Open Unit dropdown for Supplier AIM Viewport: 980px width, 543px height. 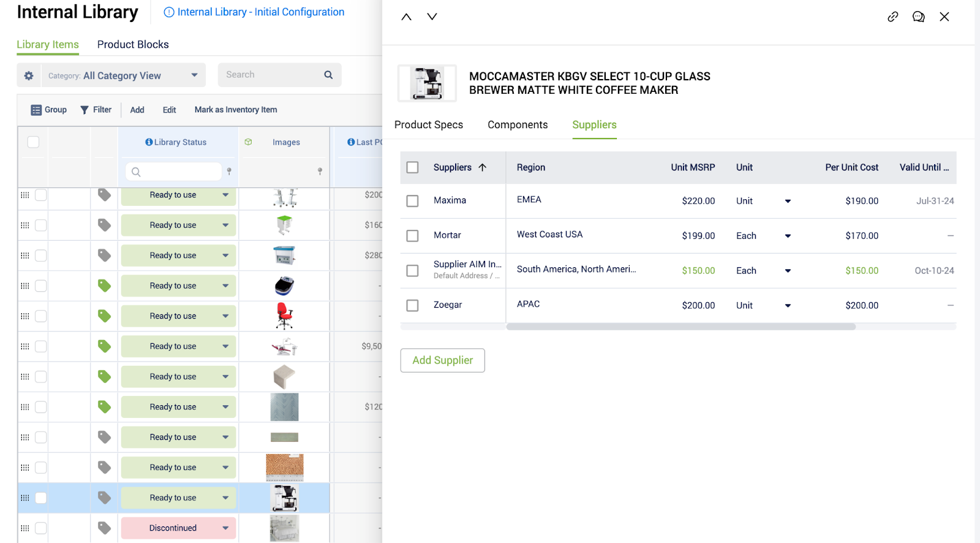tap(788, 271)
